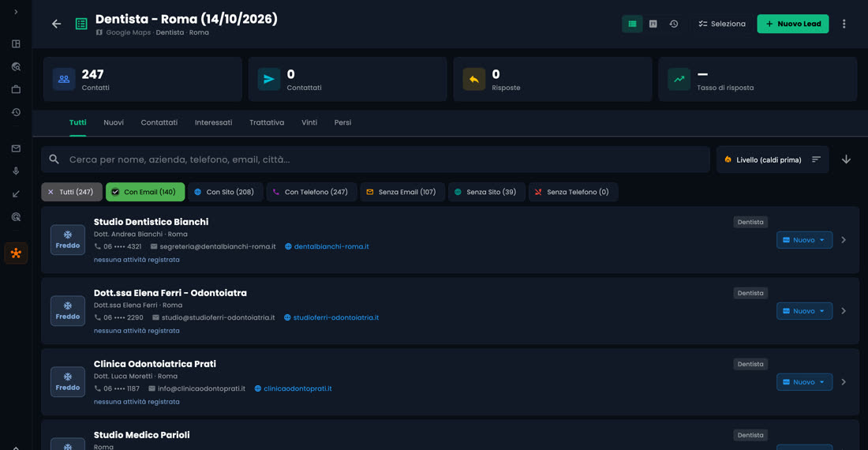Open the history clock sidebar icon
The width and height of the screenshot is (868, 450).
pyautogui.click(x=16, y=112)
